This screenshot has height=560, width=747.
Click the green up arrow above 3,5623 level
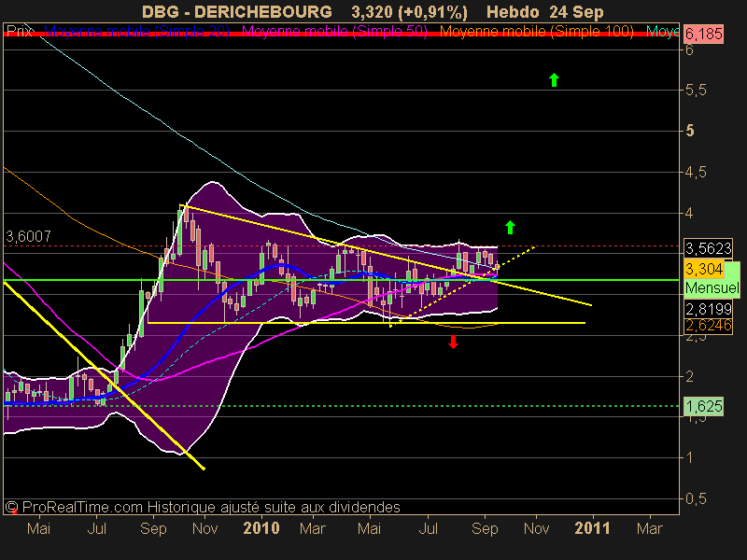point(510,227)
